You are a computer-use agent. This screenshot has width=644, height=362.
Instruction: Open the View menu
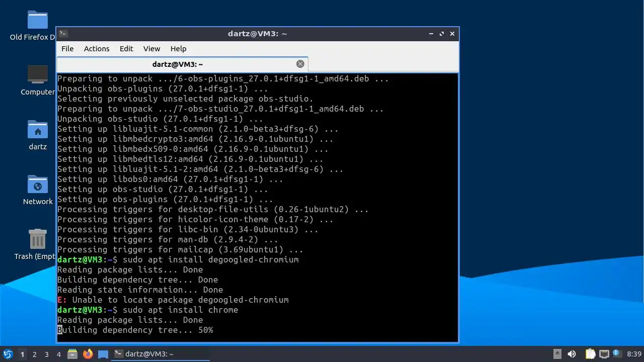151,49
